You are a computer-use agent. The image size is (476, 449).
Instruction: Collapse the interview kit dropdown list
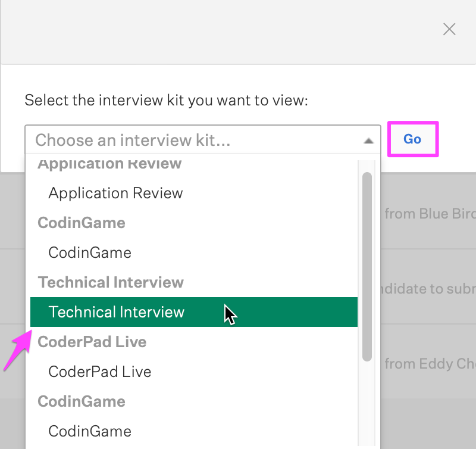click(x=368, y=139)
